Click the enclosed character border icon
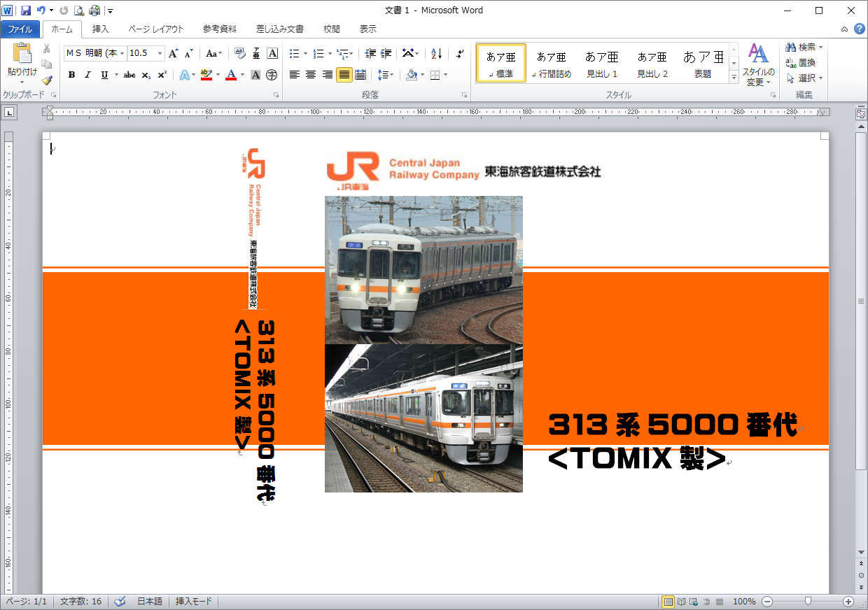 [272, 53]
